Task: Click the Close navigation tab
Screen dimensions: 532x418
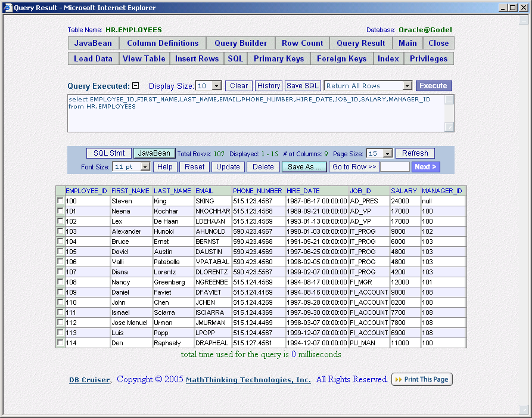Action: click(438, 43)
